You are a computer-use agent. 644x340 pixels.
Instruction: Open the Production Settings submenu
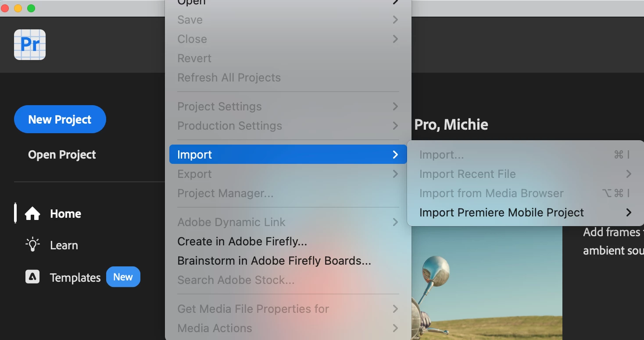pyautogui.click(x=288, y=126)
